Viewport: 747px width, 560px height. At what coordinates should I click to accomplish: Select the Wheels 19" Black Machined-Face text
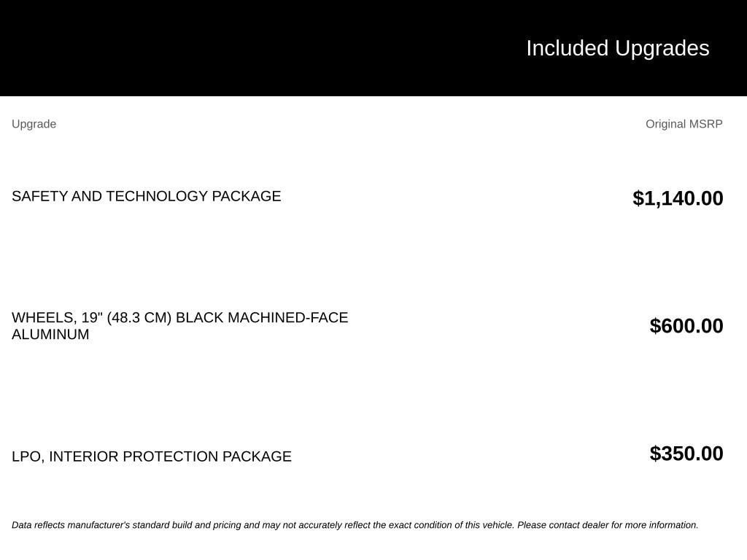(180, 318)
